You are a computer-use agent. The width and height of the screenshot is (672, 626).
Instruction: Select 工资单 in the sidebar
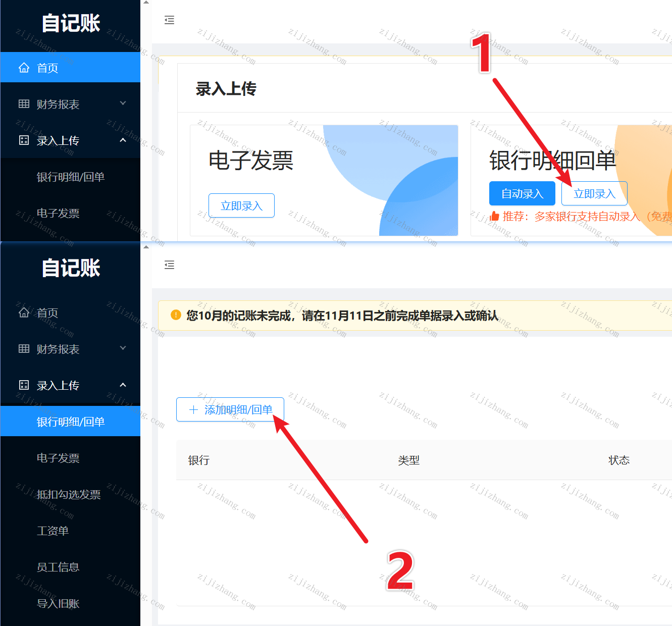coord(53,531)
